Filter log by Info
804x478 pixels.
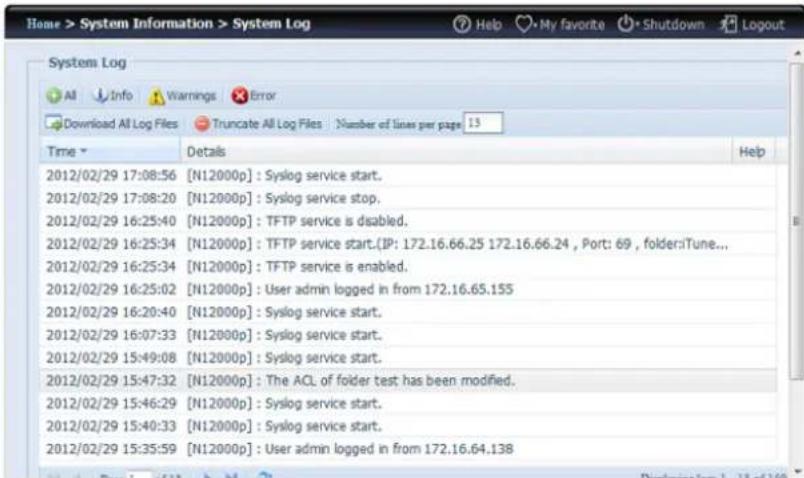click(x=113, y=95)
